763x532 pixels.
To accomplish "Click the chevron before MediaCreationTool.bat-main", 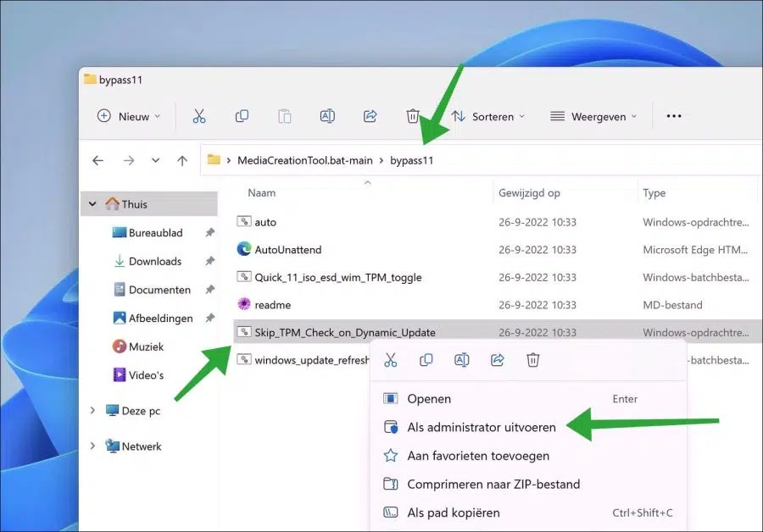I will pos(229,160).
